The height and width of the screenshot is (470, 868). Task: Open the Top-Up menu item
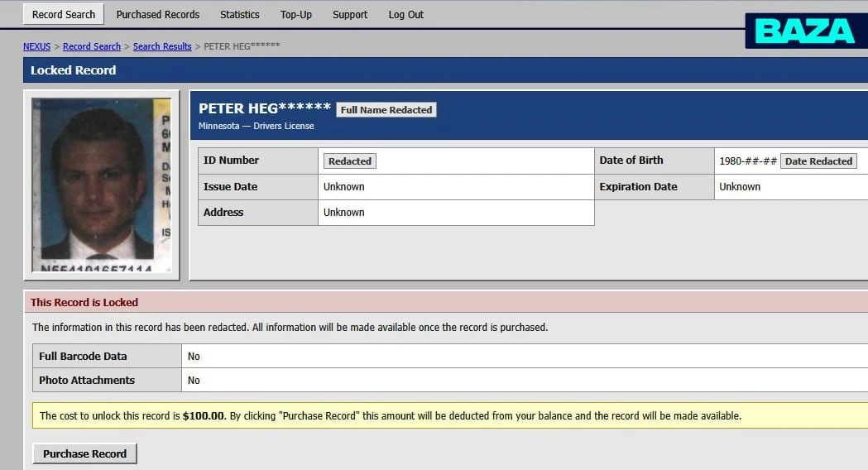pyautogui.click(x=296, y=14)
